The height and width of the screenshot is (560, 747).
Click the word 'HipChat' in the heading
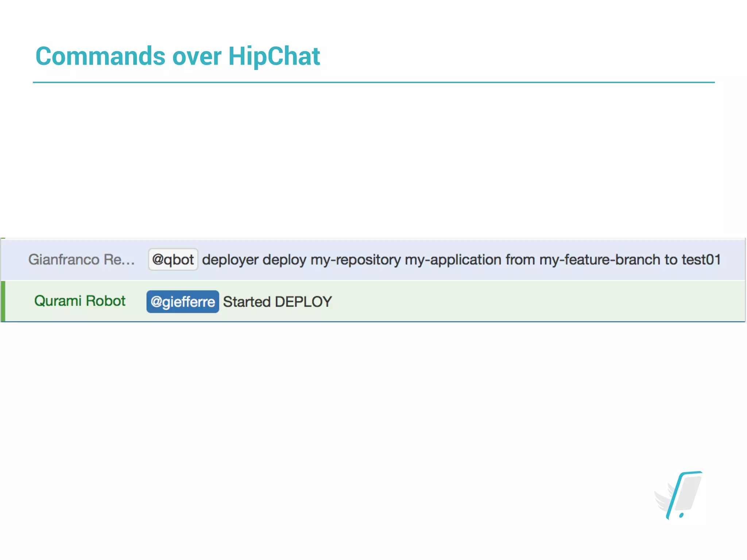[x=274, y=56]
